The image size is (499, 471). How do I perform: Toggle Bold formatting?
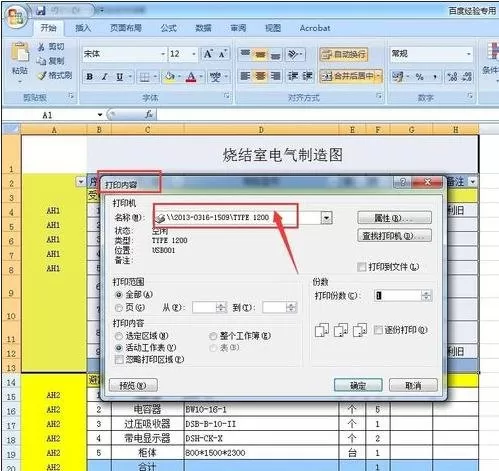pos(90,77)
